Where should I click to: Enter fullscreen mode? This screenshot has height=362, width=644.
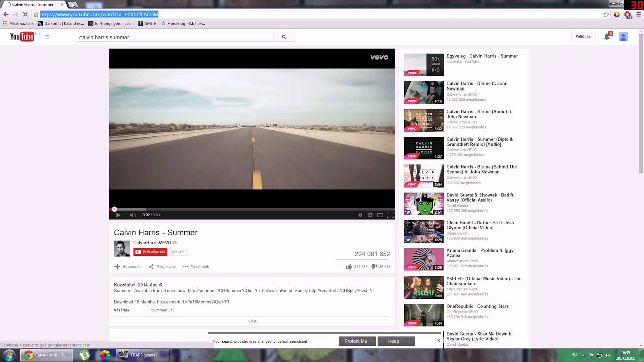pos(390,215)
